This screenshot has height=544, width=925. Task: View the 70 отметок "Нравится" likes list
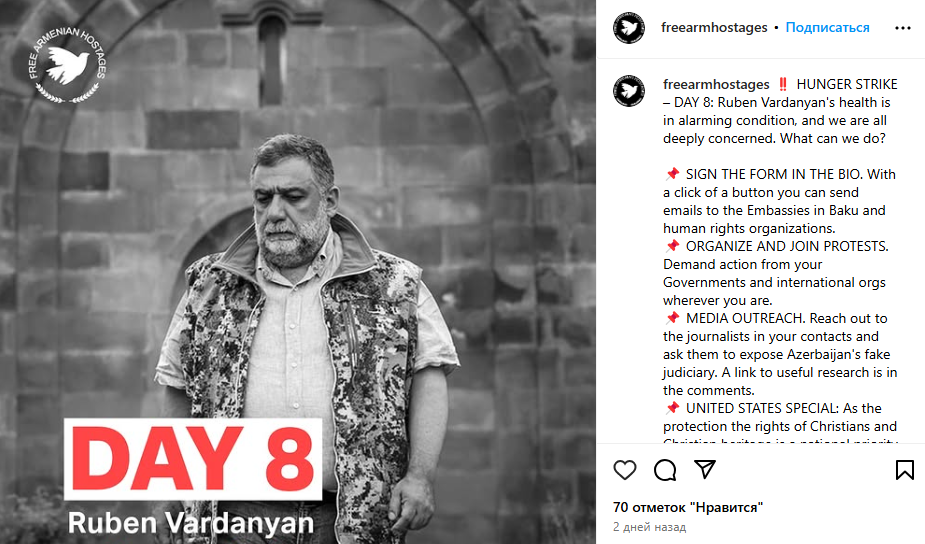pyautogui.click(x=688, y=507)
